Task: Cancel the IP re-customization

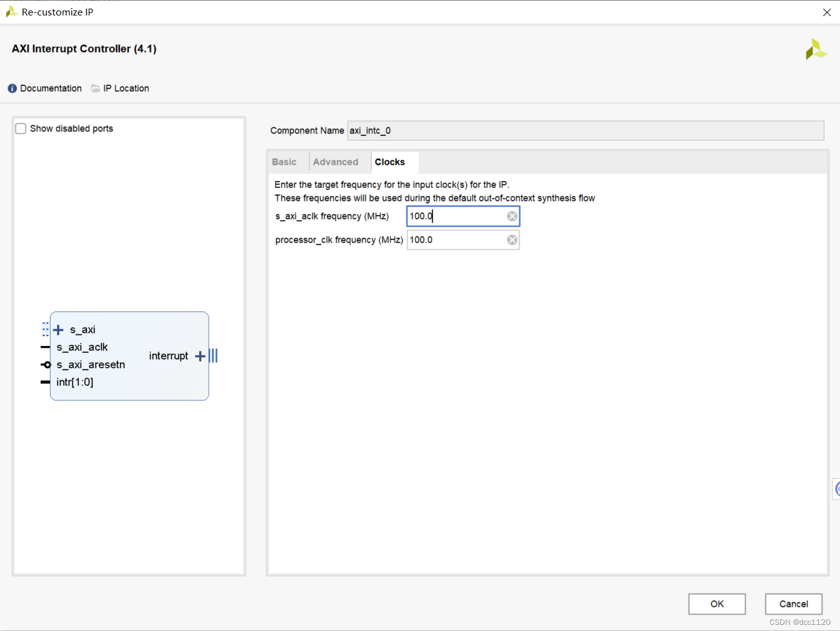Action: (794, 604)
